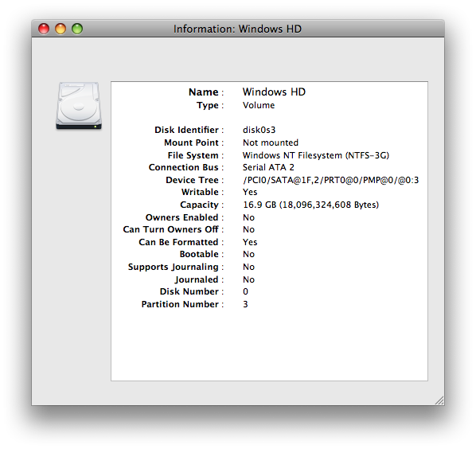
Task: Click the Type value 'Volume'
Action: pos(259,105)
